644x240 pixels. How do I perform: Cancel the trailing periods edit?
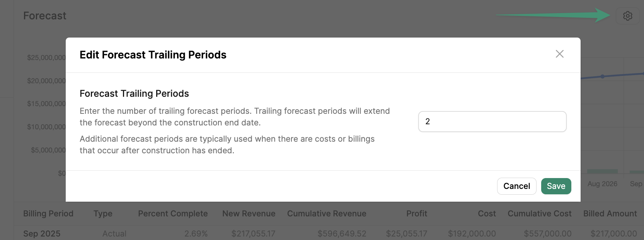[516, 186]
